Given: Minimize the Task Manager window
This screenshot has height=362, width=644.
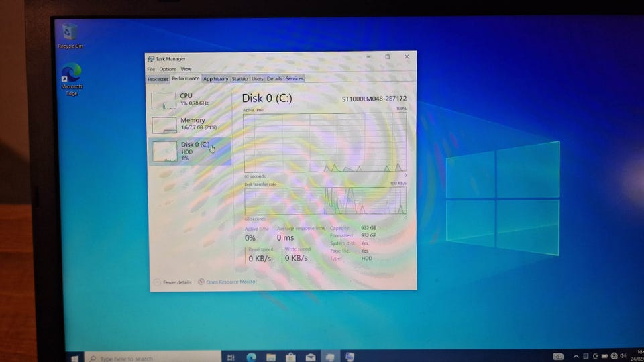Looking at the screenshot, I should [369, 56].
